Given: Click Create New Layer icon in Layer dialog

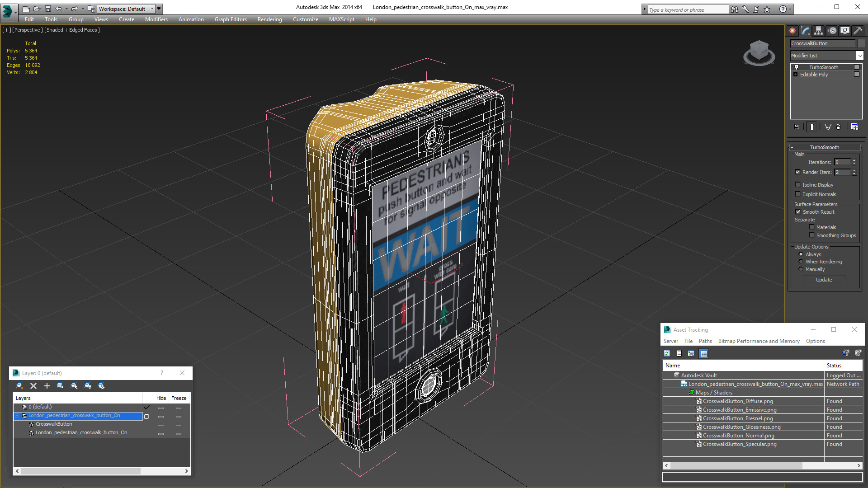Looking at the screenshot, I should [x=20, y=386].
